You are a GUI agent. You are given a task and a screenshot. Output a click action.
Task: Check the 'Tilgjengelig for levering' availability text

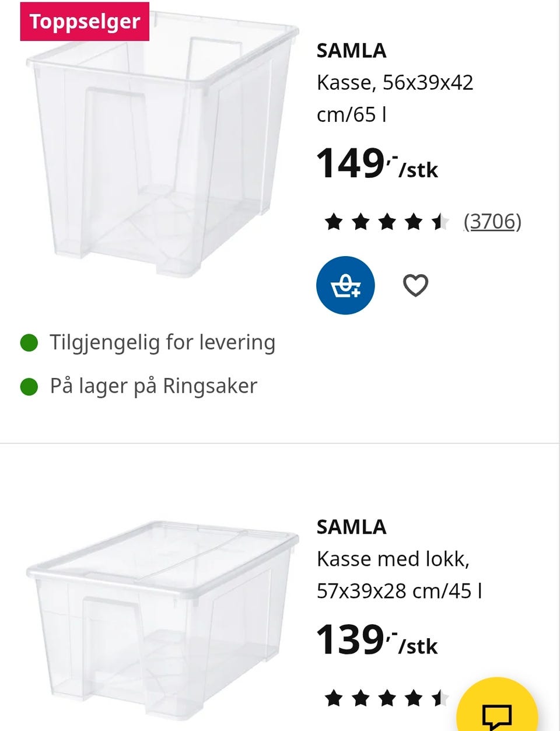click(162, 342)
